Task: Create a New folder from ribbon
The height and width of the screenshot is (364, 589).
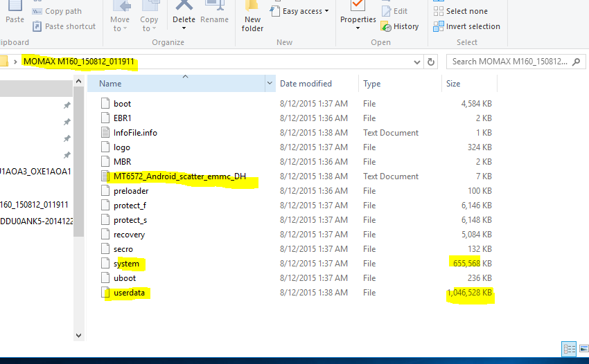Action: [252, 17]
